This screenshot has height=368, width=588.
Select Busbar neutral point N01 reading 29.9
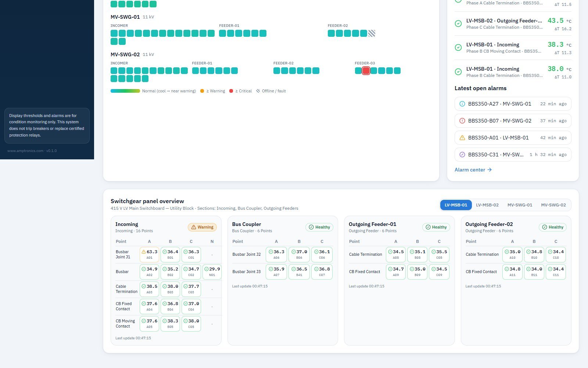pyautogui.click(x=212, y=272)
